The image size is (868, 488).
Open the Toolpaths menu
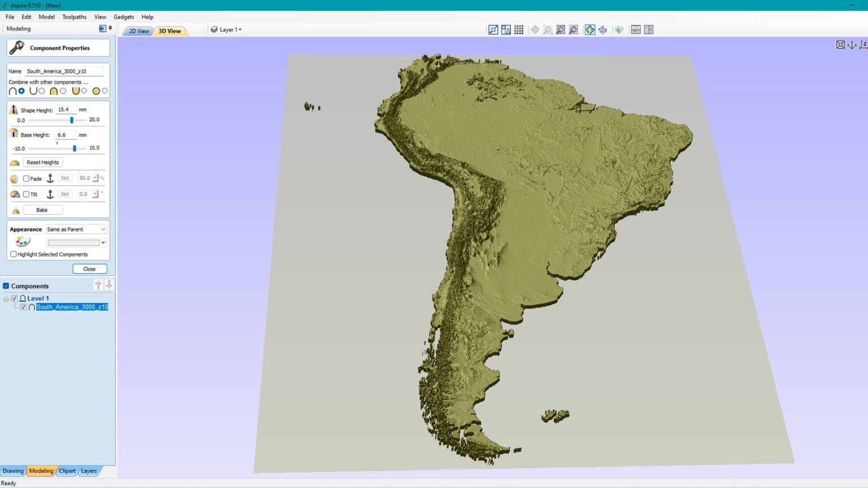coord(74,17)
